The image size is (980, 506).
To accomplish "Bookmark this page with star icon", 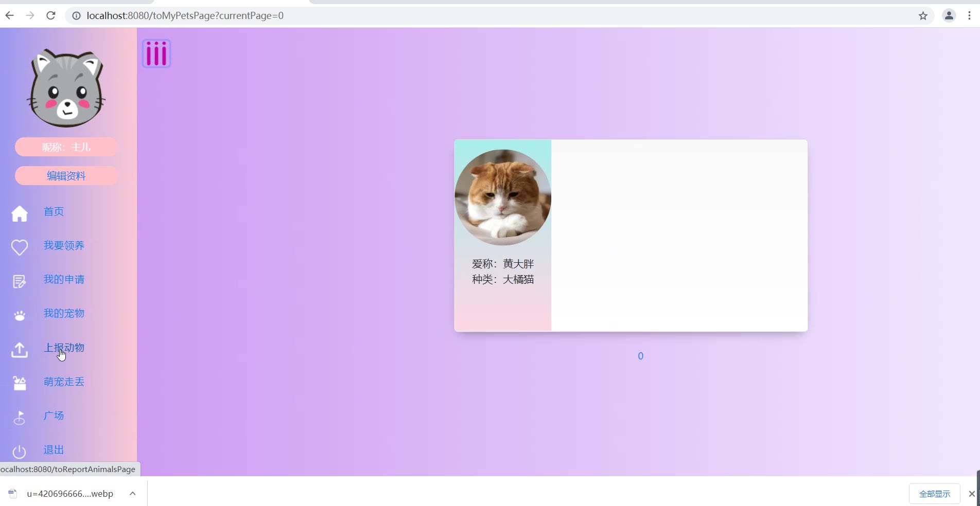I will [x=923, y=15].
